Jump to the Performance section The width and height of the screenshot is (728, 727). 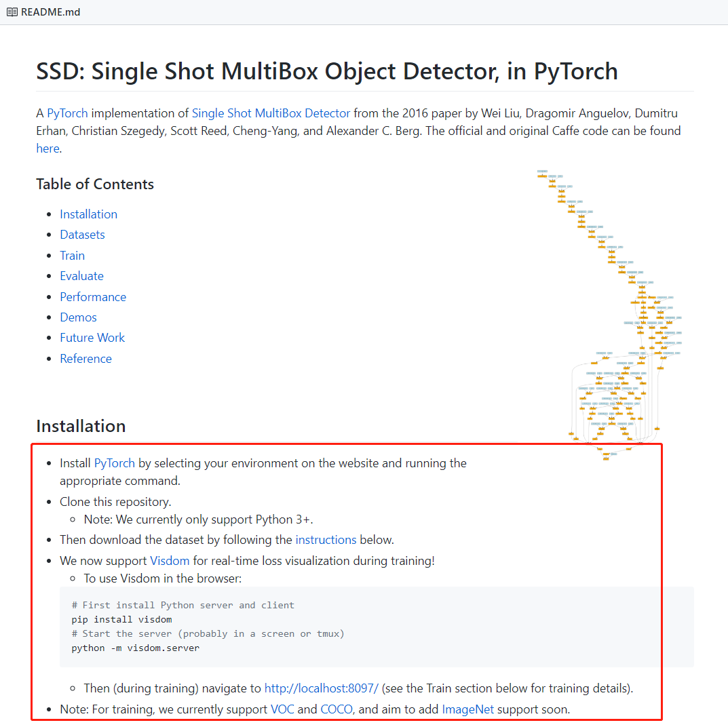click(x=93, y=296)
